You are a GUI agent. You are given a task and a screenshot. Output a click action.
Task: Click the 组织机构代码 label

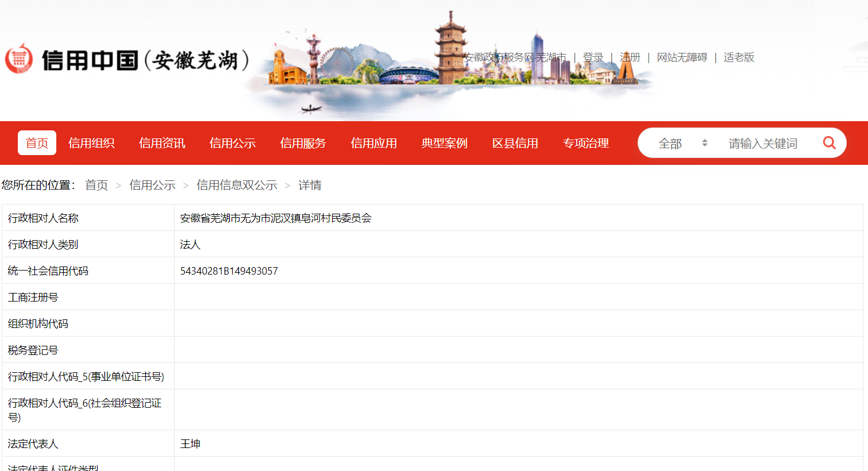(x=38, y=324)
